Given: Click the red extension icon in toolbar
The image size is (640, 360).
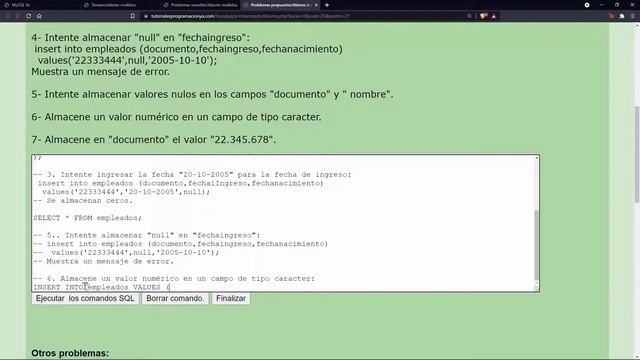Looking at the screenshot, I should (x=611, y=16).
